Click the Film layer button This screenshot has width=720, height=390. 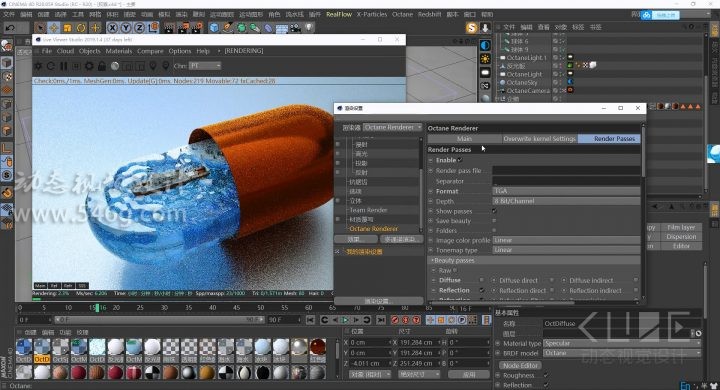pos(681,227)
